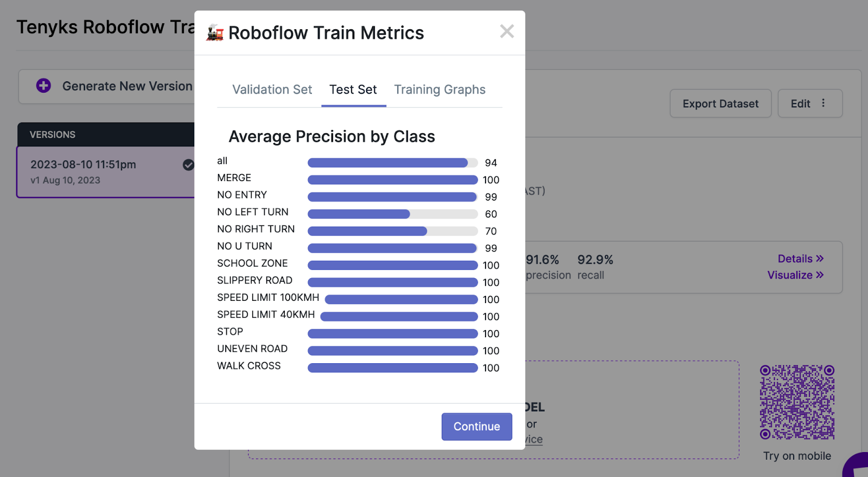Image resolution: width=868 pixels, height=477 pixels.
Task: Click the Generate New Version label
Action: pyautogui.click(x=127, y=86)
